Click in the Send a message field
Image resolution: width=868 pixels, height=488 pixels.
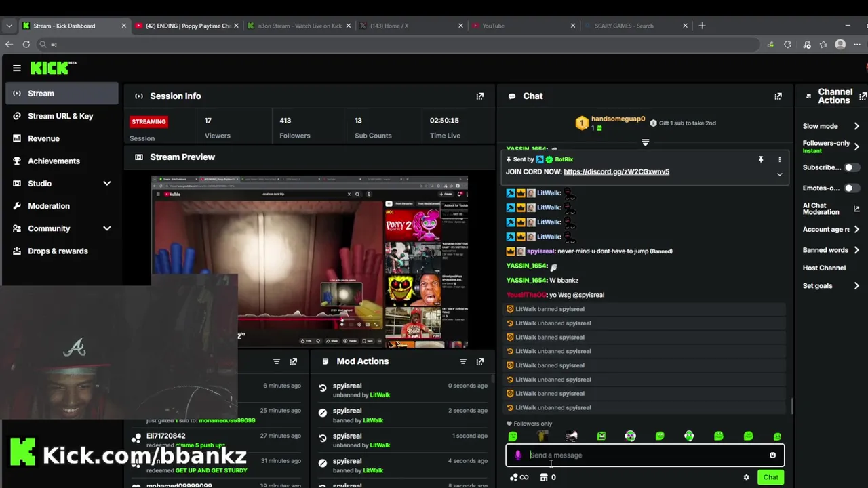click(x=644, y=455)
